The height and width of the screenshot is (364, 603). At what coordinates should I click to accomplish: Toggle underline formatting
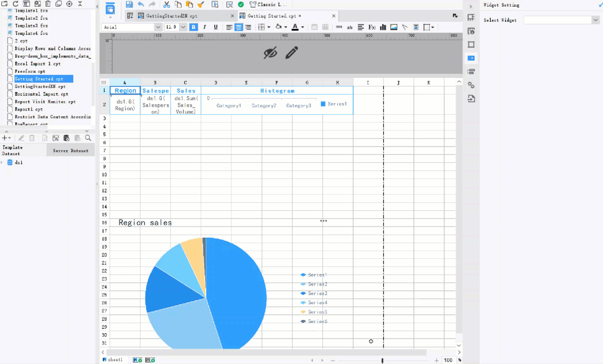click(x=215, y=27)
